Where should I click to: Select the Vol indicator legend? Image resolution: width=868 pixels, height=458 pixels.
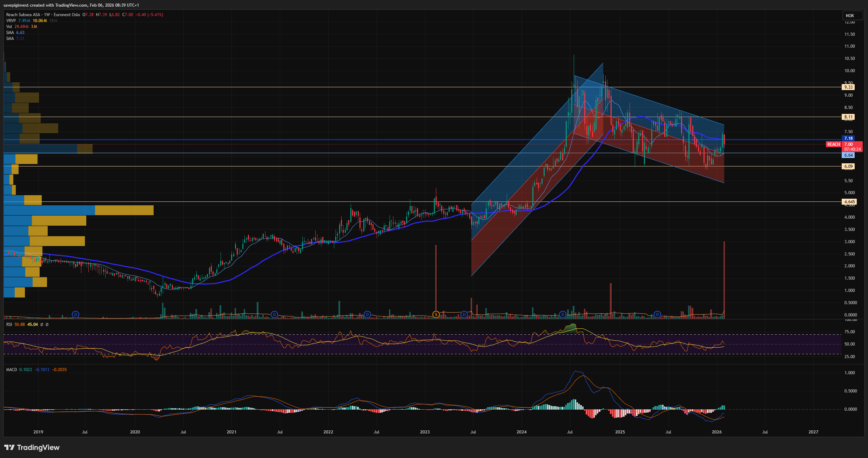(9, 27)
